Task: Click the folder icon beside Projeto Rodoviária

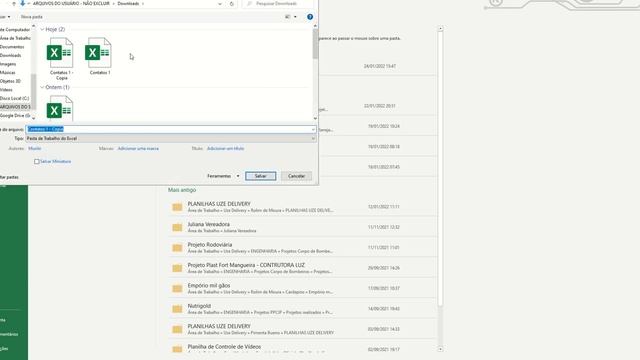Action: click(x=177, y=248)
